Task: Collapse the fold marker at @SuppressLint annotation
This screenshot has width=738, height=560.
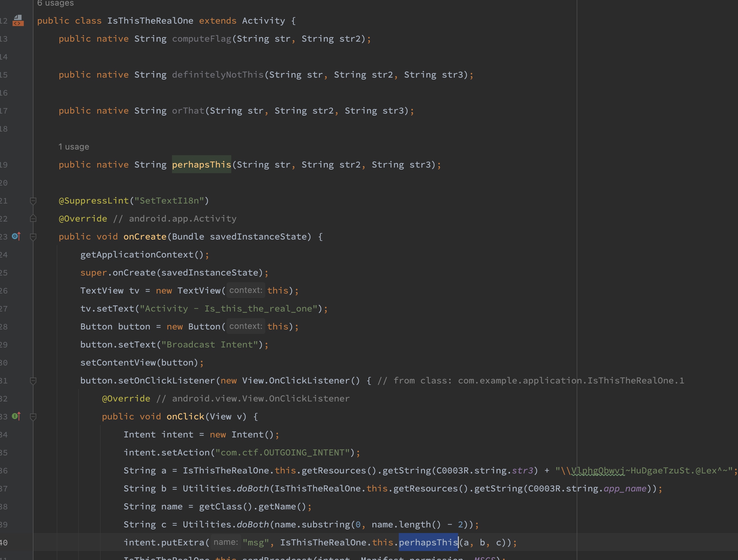Action: (x=33, y=200)
